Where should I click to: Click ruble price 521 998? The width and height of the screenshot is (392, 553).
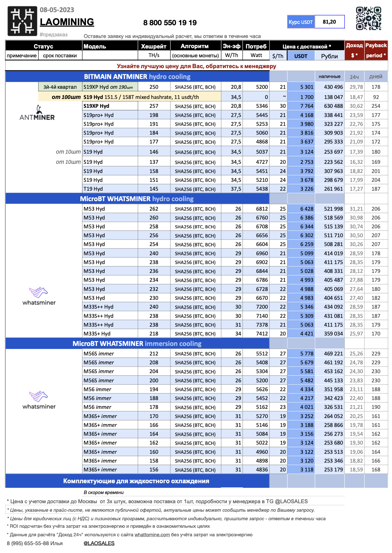(330, 209)
